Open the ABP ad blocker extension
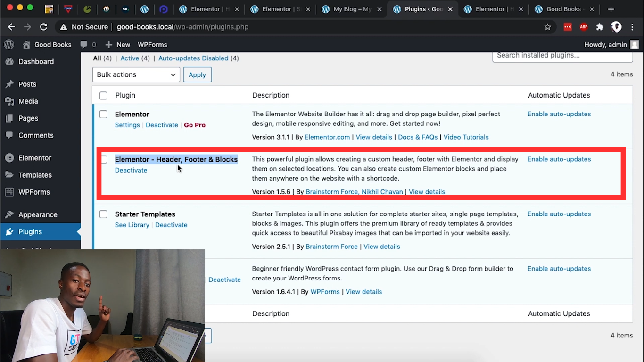Screen dimensions: 644x362 [x=584, y=27]
